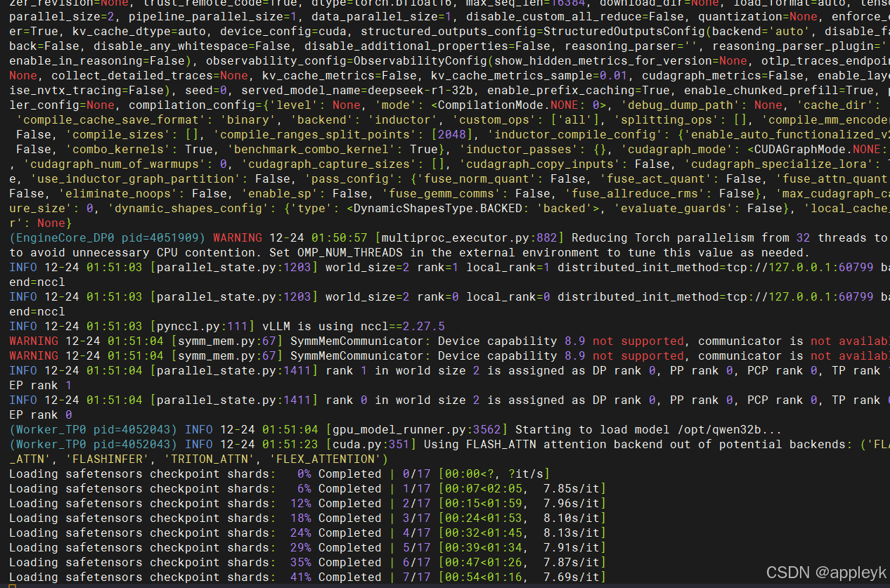Click the '(EngineCore_DP0 pid=4051909)' process prefix
The image size is (890, 588).
click(108, 237)
